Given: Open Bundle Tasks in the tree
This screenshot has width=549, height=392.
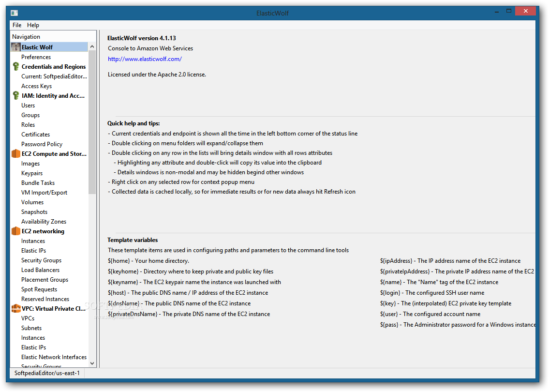Looking at the screenshot, I should [38, 183].
